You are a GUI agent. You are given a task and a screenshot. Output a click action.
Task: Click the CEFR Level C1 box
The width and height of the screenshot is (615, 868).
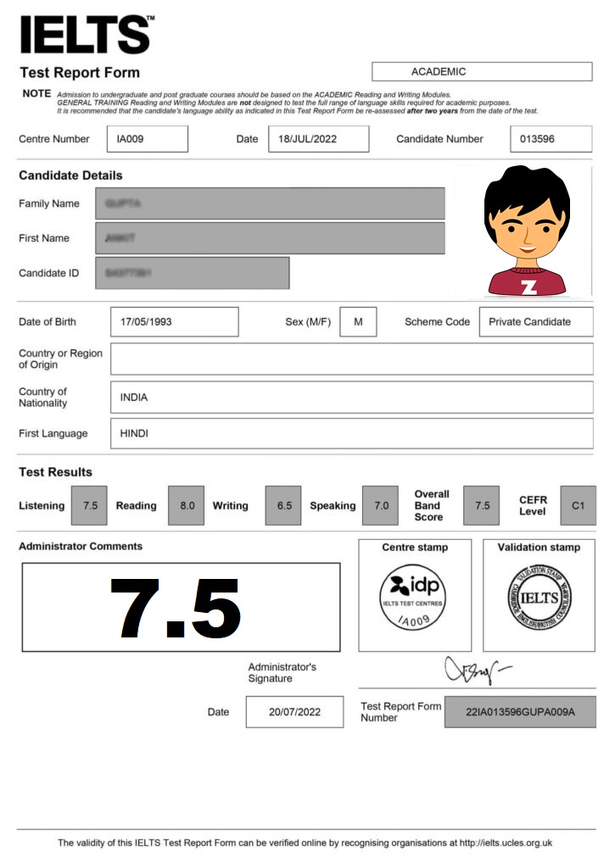tap(578, 506)
